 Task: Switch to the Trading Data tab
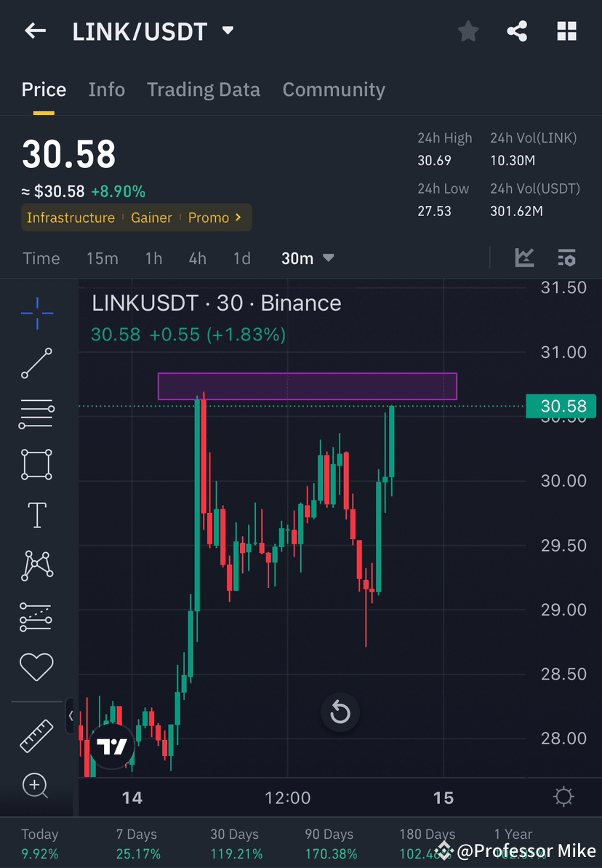(x=204, y=89)
